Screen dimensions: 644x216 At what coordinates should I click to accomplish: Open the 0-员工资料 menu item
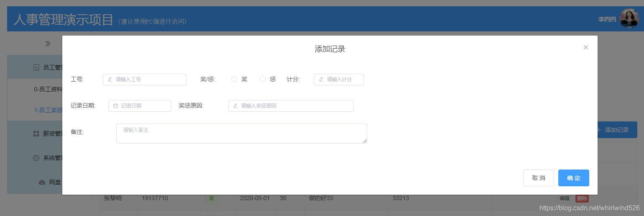pyautogui.click(x=48, y=89)
